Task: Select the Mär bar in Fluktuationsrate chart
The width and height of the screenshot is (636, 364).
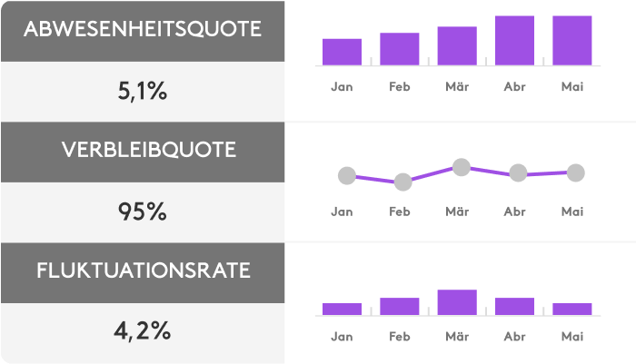Action: [457, 302]
